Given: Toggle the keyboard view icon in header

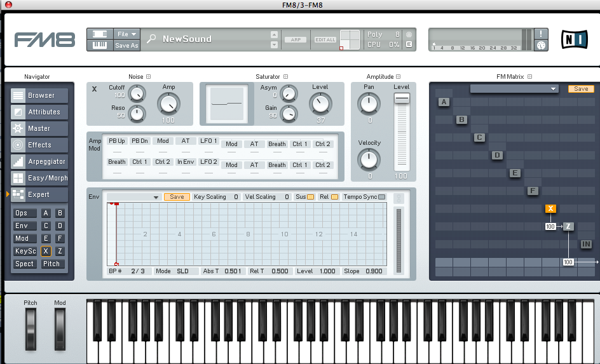Looking at the screenshot, I should pos(100,45).
